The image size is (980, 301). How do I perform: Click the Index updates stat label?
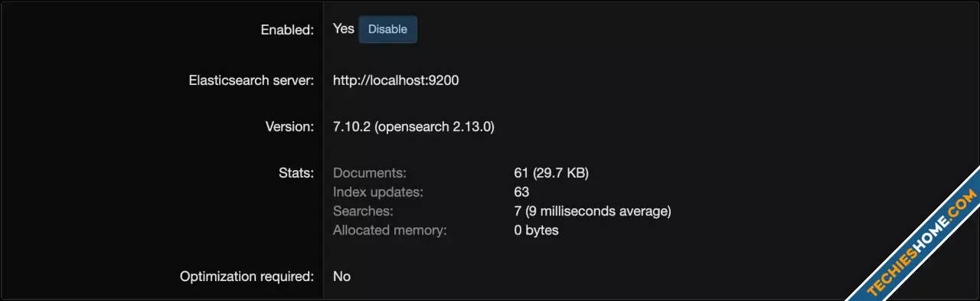[378, 191]
